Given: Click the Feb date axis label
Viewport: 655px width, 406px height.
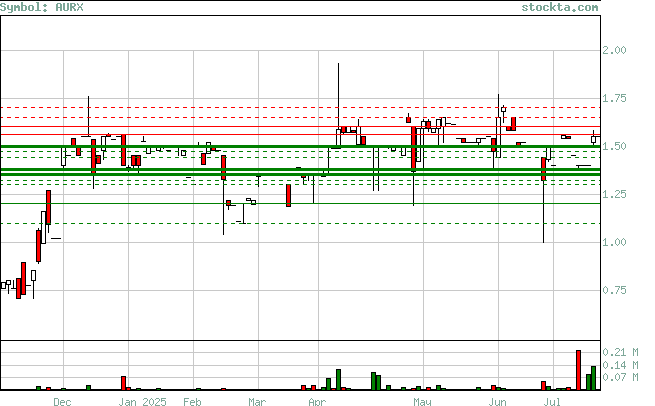Looking at the screenshot, I should (x=192, y=402).
